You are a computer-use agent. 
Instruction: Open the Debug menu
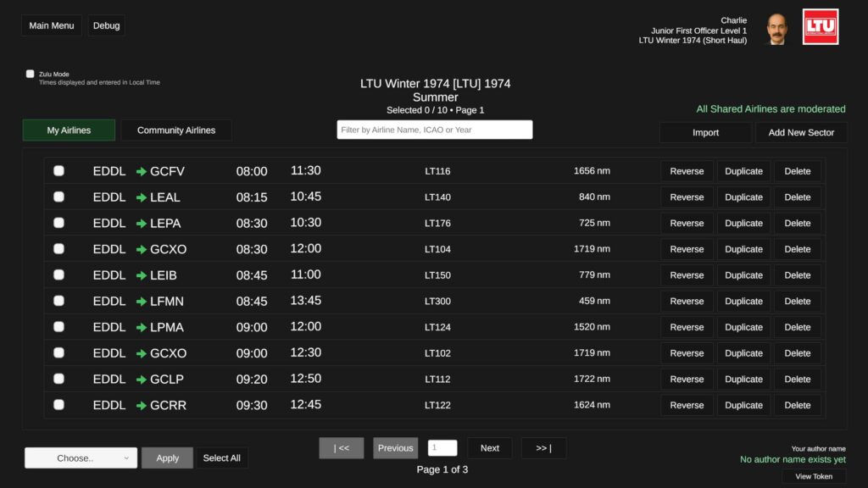pyautogui.click(x=106, y=25)
